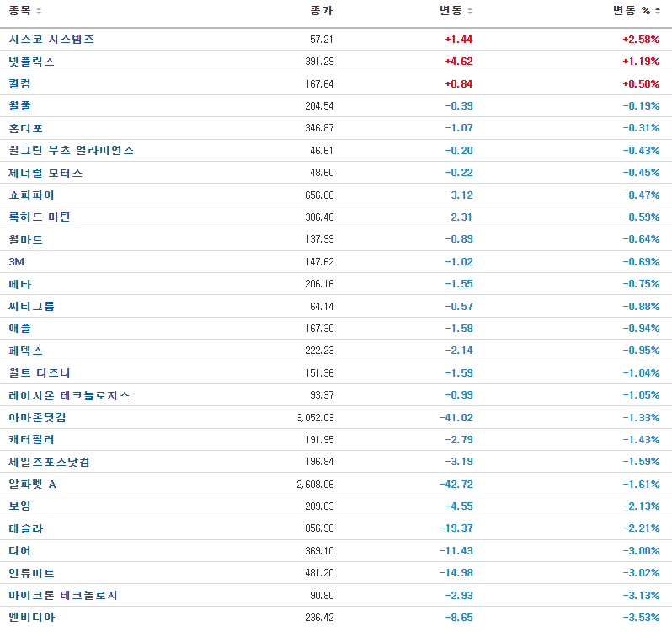Open the 월트 디즈니 stock link
Screen dimensions: 672x632
point(40,373)
